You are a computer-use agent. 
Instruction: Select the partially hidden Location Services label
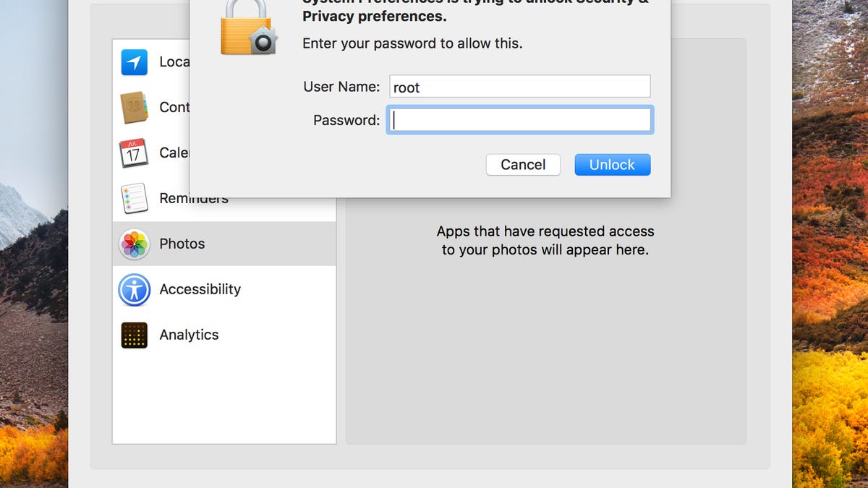tap(174, 63)
